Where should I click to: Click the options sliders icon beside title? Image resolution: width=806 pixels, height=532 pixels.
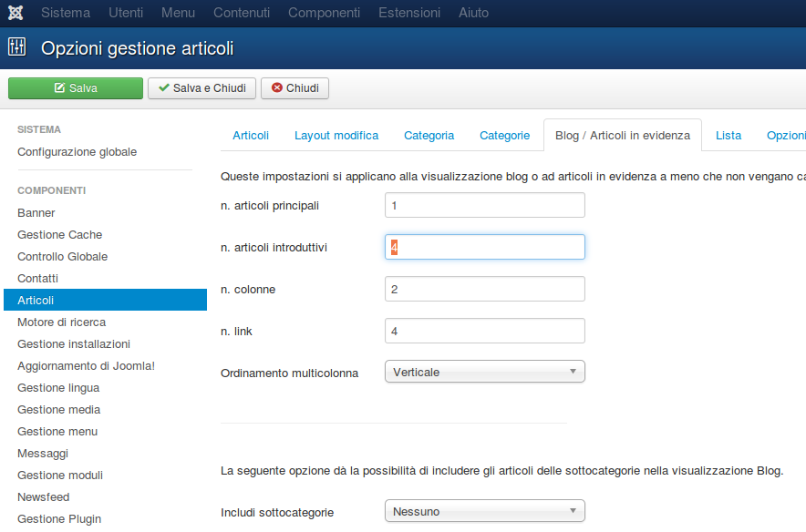17,47
